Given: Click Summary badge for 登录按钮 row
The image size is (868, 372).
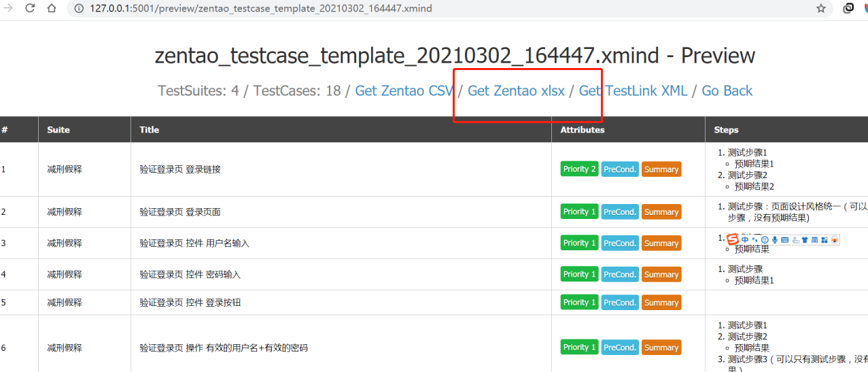Looking at the screenshot, I should point(661,303).
